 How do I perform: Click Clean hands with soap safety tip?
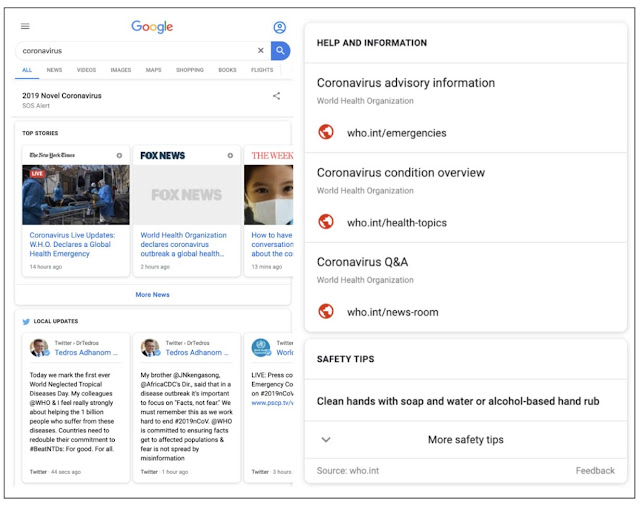(458, 401)
